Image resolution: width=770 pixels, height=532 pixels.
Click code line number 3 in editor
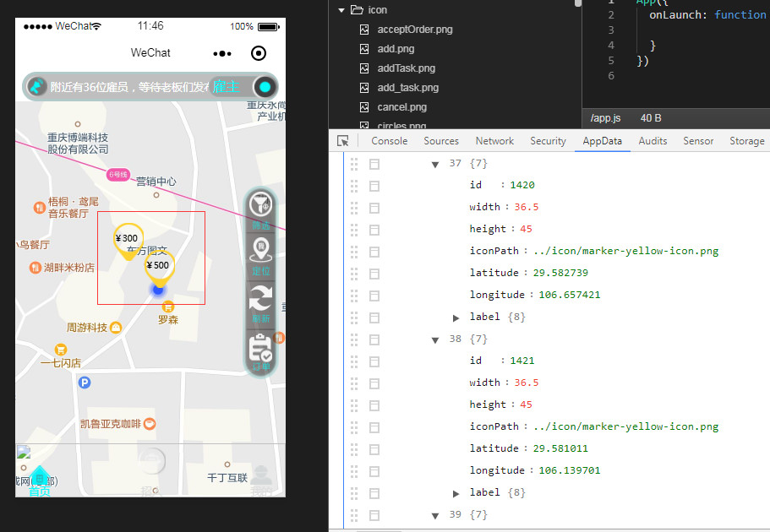click(x=611, y=30)
